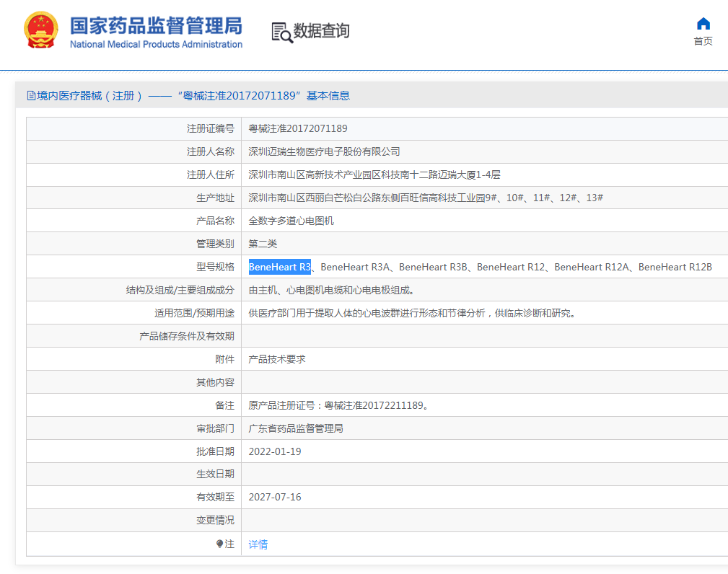Click the 备注 row label

224,405
